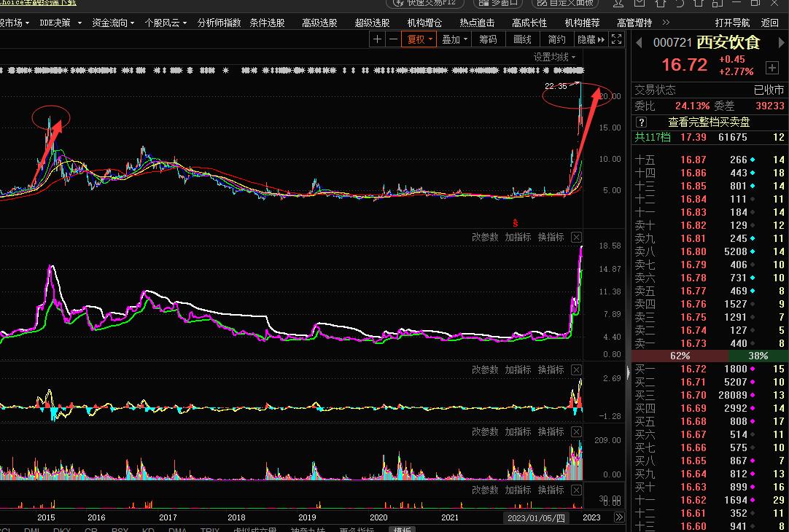789x532 pixels.
Task: Zoom out the chart with minus button
Action: [x=394, y=39]
